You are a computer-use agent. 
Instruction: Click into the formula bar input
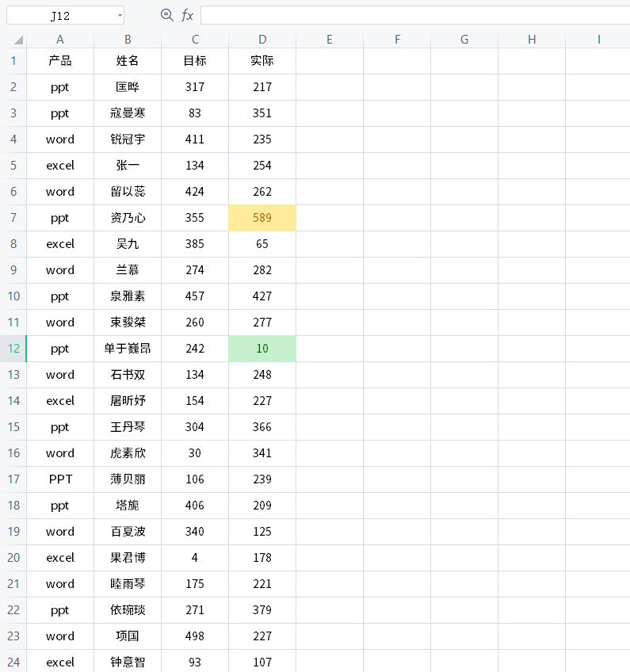pyautogui.click(x=415, y=15)
